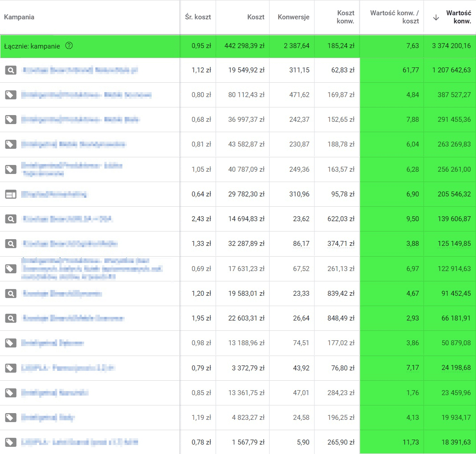Click the 1,76 value/cost cell
This screenshot has height=454, width=476.
pos(413,393)
